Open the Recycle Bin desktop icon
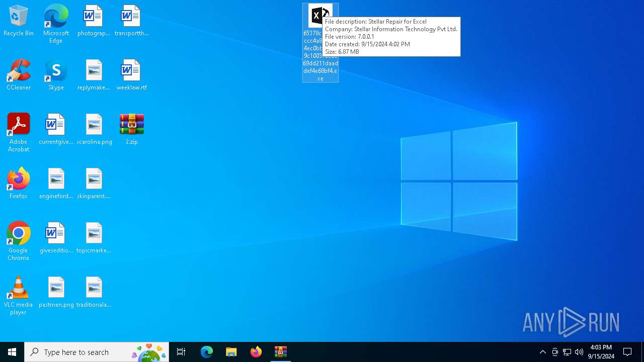 tap(19, 21)
